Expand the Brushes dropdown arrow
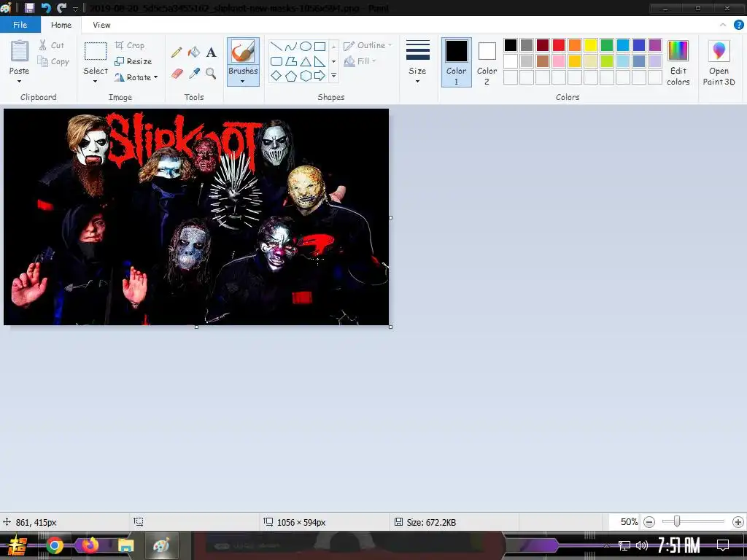 click(243, 81)
